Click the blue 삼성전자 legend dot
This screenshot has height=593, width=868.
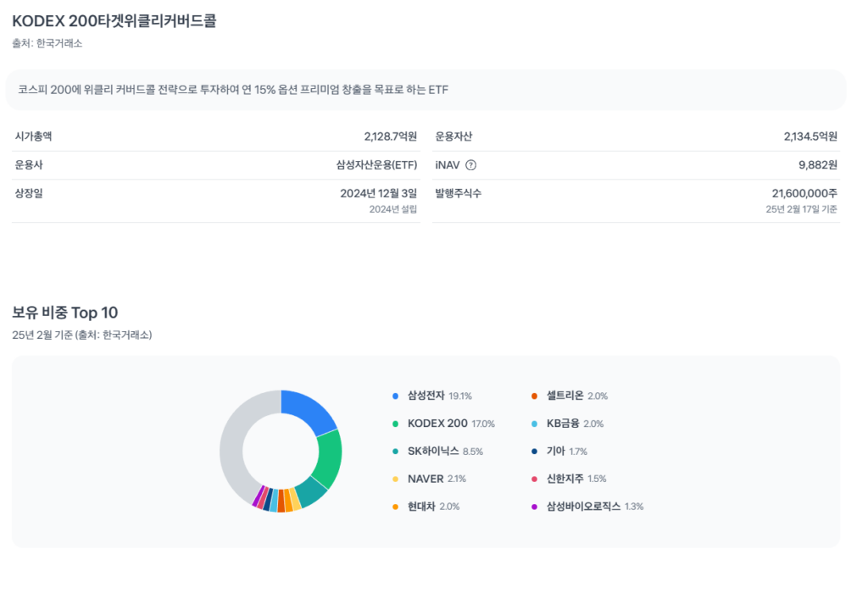[x=395, y=396]
